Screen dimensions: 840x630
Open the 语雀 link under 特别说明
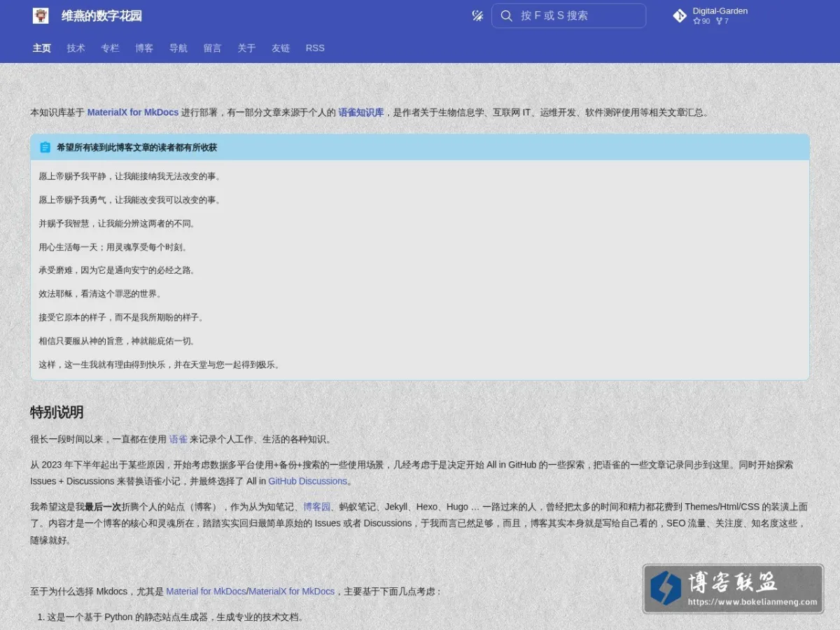click(178, 439)
